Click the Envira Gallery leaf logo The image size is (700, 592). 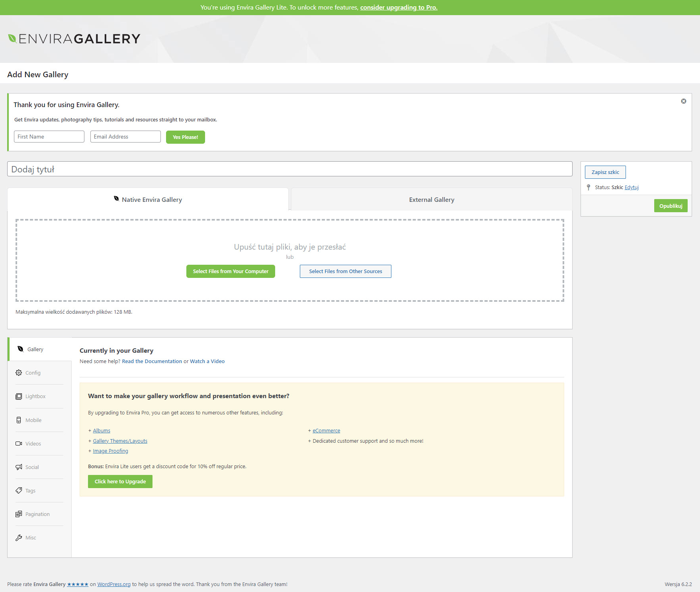(x=74, y=39)
